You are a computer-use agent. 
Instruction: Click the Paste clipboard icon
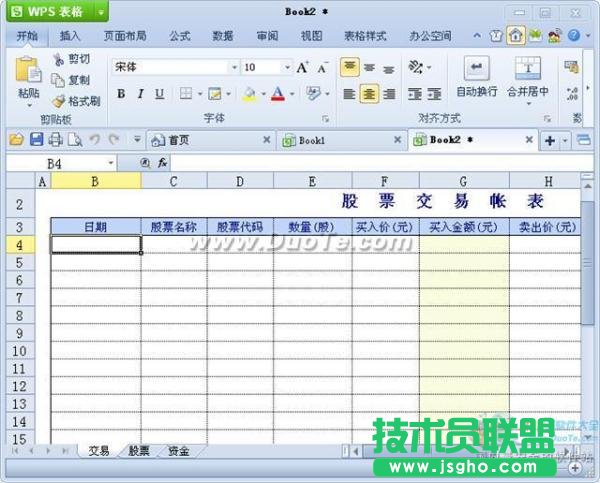[28, 70]
